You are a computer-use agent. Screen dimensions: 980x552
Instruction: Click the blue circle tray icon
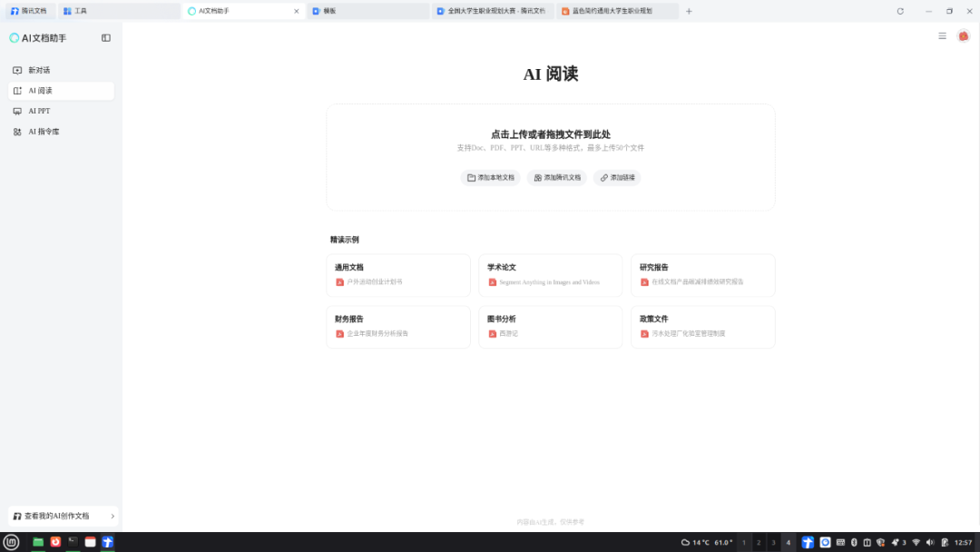coord(825,543)
